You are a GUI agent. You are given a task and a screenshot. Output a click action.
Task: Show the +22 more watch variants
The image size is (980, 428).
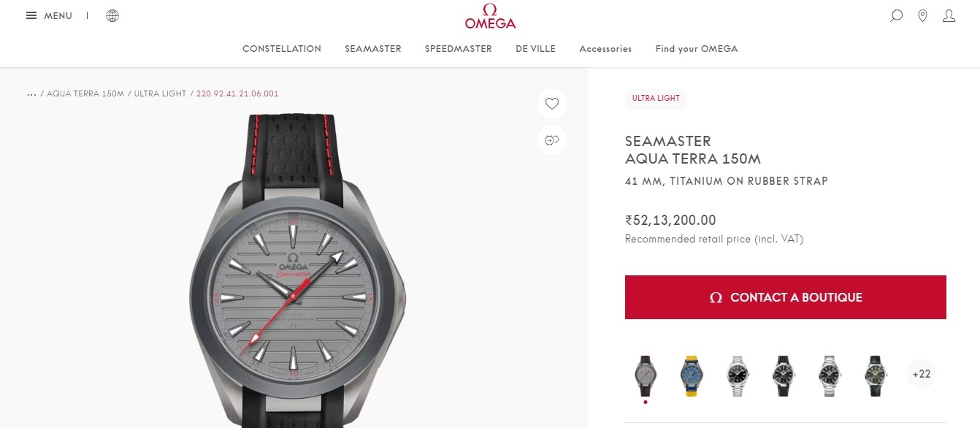point(922,374)
